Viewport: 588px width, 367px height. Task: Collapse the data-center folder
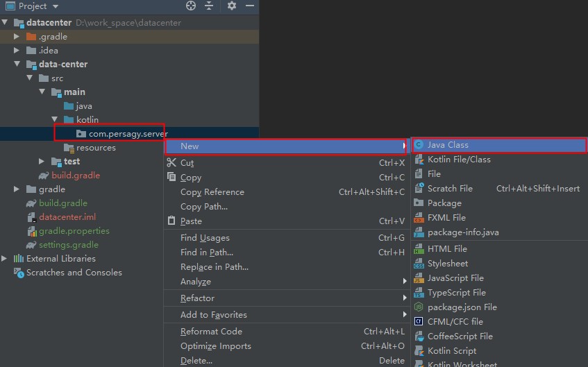[17, 65]
